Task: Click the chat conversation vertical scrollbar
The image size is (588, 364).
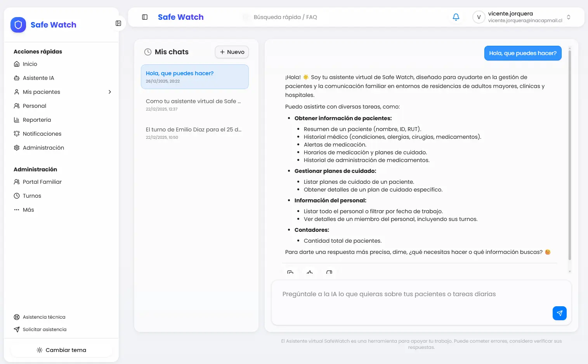Action: tap(569, 155)
